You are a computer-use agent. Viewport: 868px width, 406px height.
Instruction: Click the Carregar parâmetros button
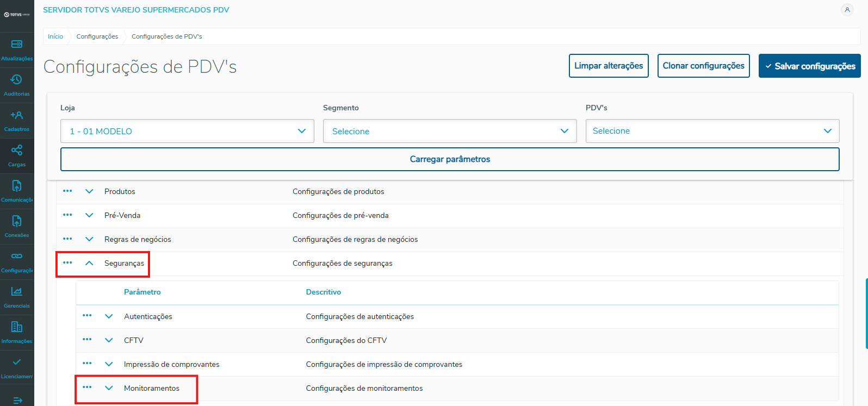point(450,159)
